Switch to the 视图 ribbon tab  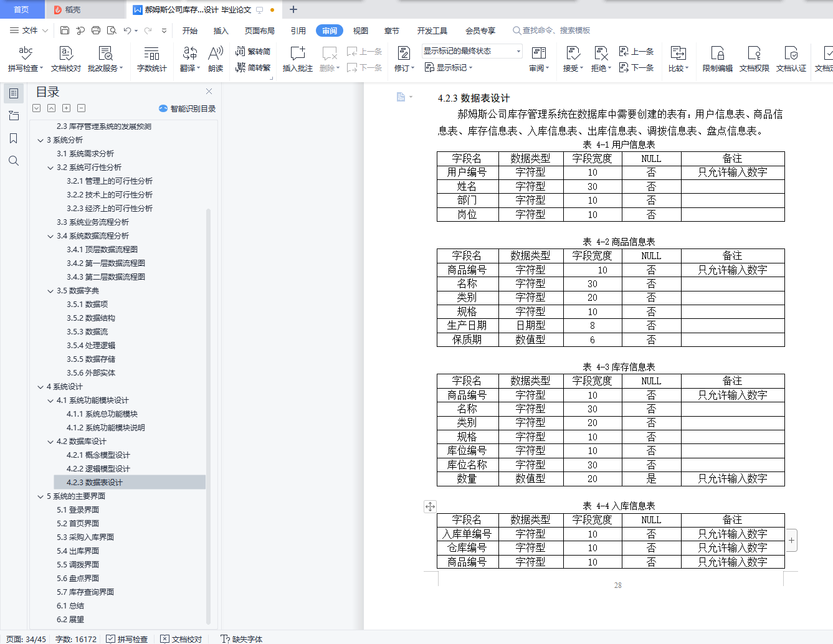click(x=361, y=31)
